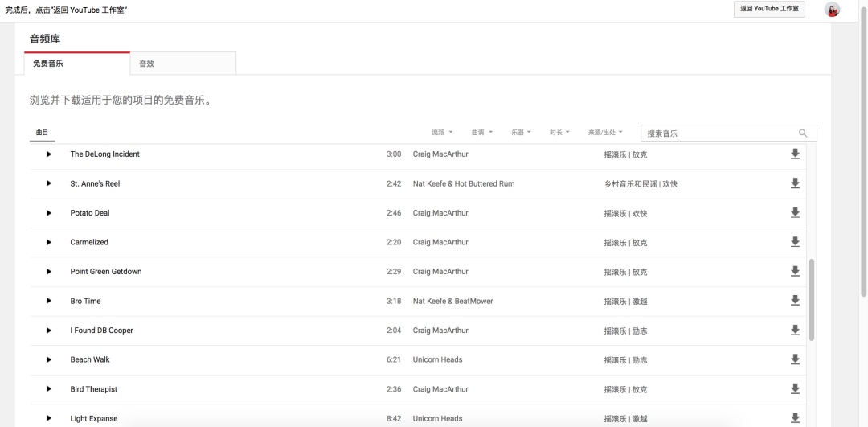Open the 时长 duration filter dropdown
This screenshot has width=868, height=427.
(x=559, y=133)
